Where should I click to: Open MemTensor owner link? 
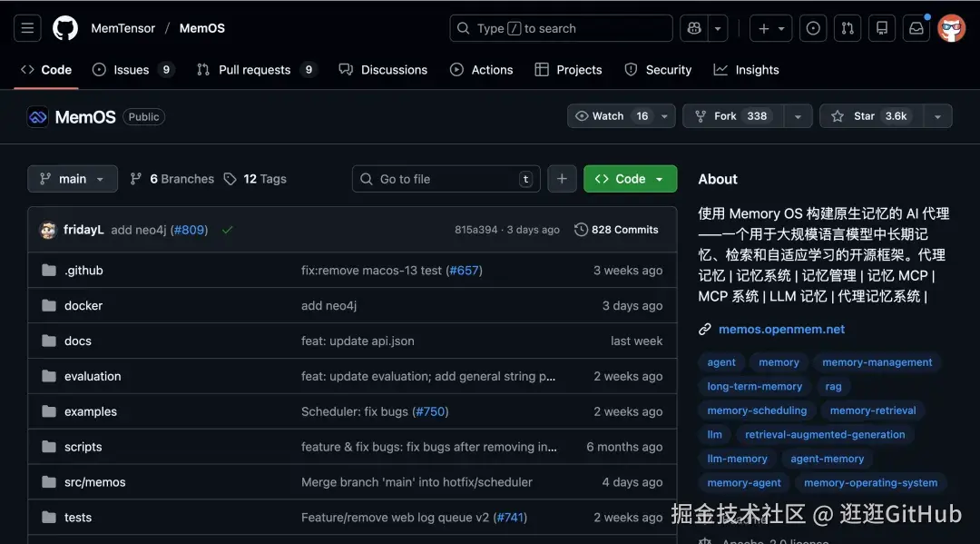(x=123, y=28)
